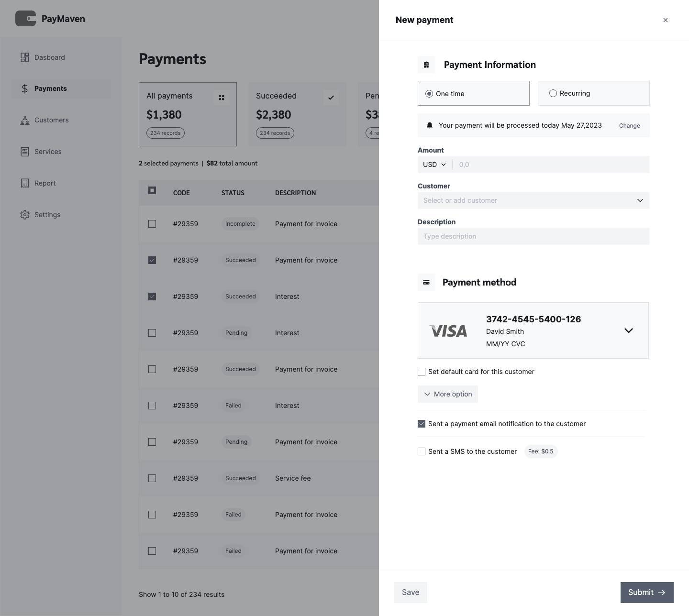This screenshot has width=689, height=616.
Task: Click the Services sidebar icon
Action: (x=25, y=152)
